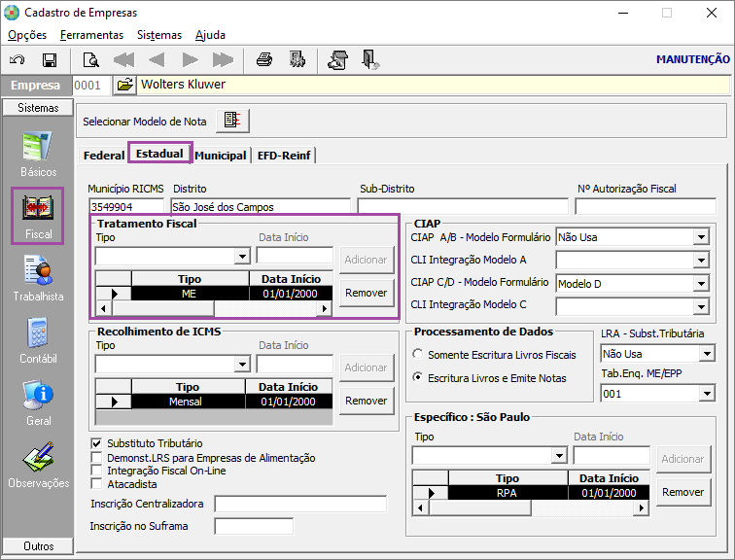The width and height of the screenshot is (735, 560).
Task: Open the Básicos sidebar section
Action: tap(38, 155)
